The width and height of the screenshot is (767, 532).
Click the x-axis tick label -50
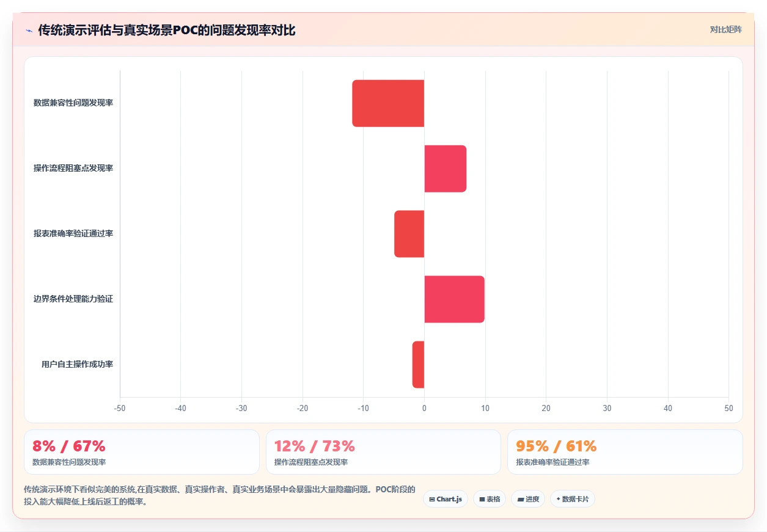pyautogui.click(x=120, y=408)
